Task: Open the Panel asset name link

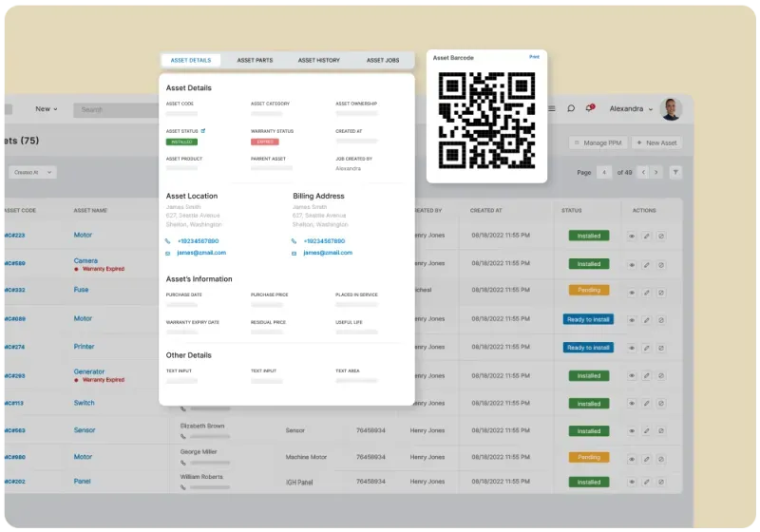Action: (82, 481)
